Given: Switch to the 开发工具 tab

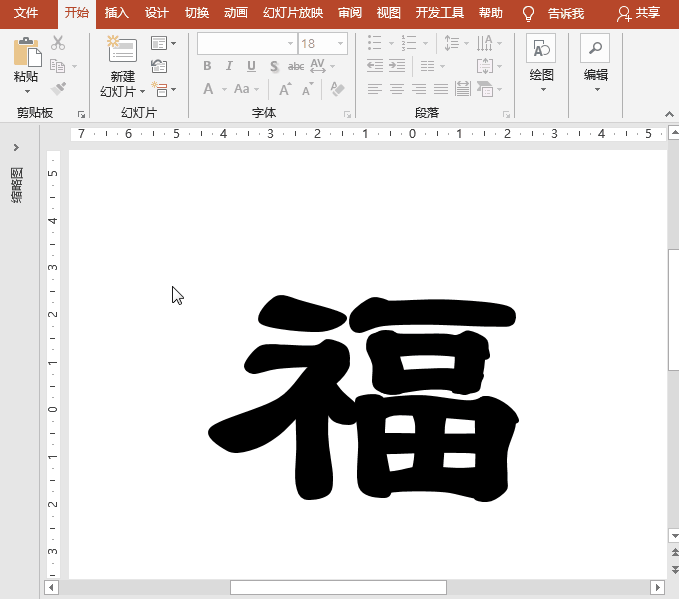Looking at the screenshot, I should point(440,13).
